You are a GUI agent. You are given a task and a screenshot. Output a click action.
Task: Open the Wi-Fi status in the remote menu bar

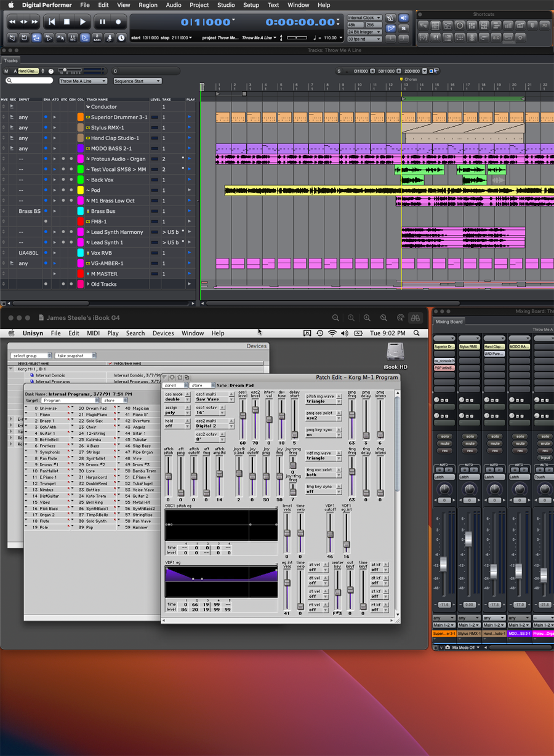pyautogui.click(x=332, y=333)
